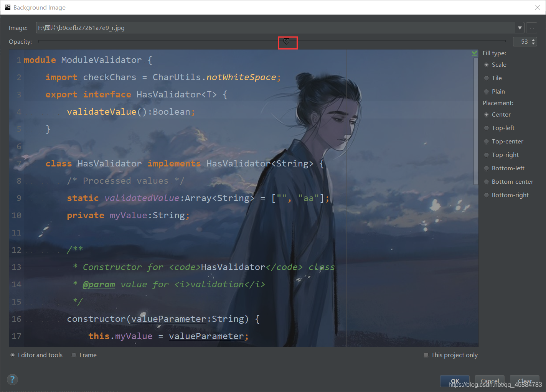This screenshot has height=392, width=546.
Task: Decrease opacity value with down arrow
Action: coord(533,43)
